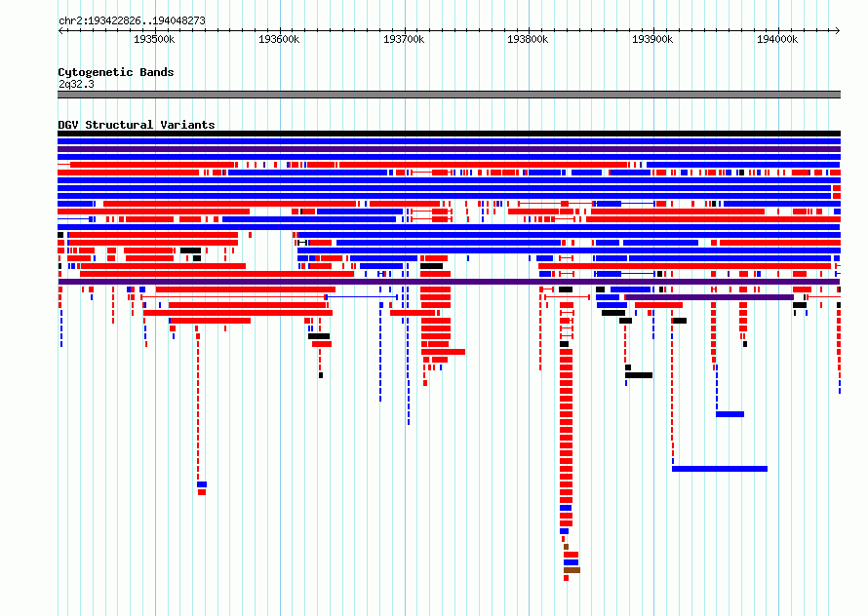Select the full-width purple bar mid-track
The width and height of the screenshot is (868, 616).
click(x=449, y=282)
